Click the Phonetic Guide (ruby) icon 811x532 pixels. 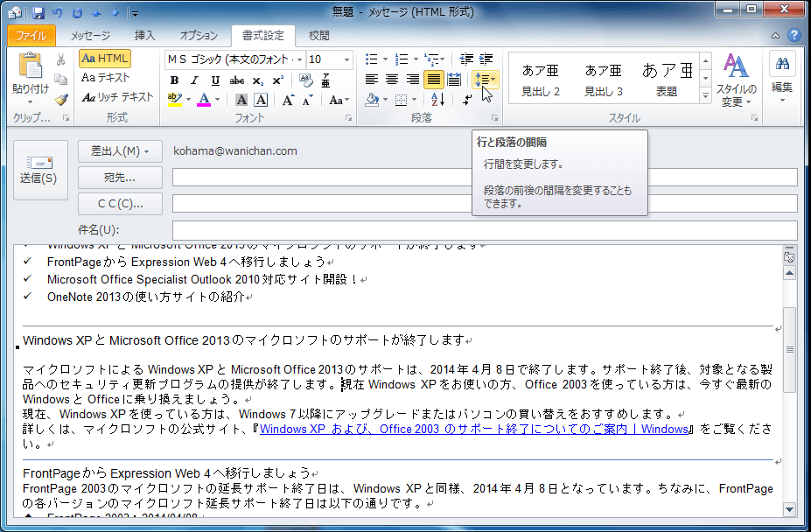pyautogui.click(x=325, y=80)
